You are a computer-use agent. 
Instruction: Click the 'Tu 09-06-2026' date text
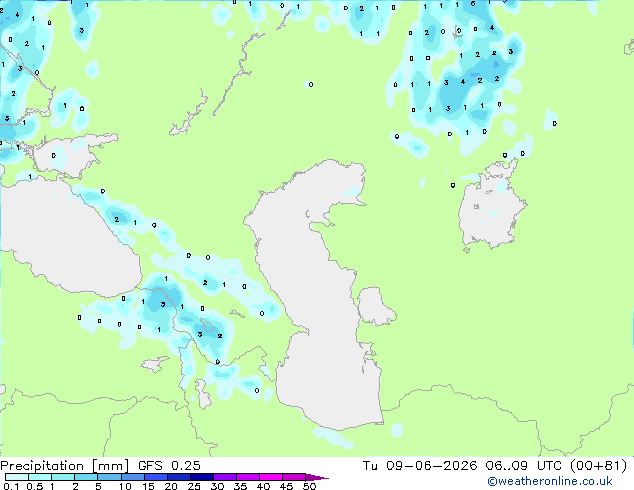tap(420, 466)
